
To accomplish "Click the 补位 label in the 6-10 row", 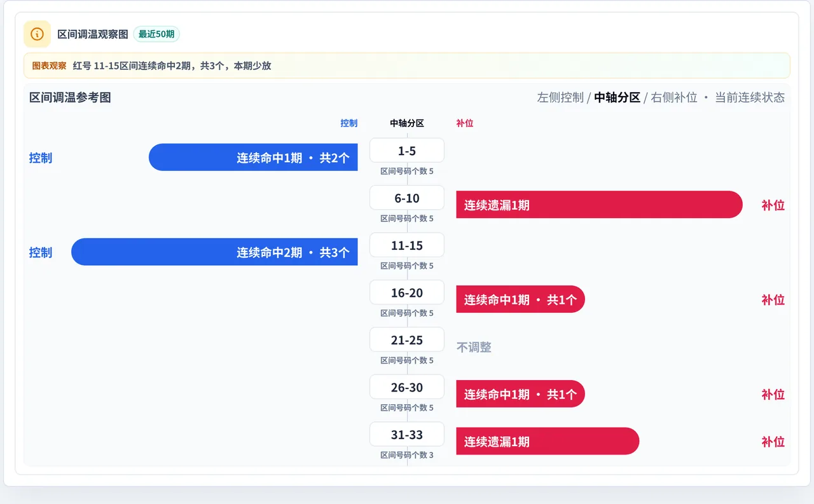I will (773, 205).
